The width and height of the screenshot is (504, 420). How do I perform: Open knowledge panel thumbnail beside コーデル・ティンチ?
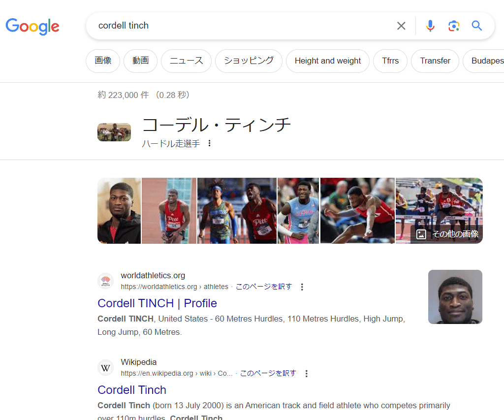point(114,132)
